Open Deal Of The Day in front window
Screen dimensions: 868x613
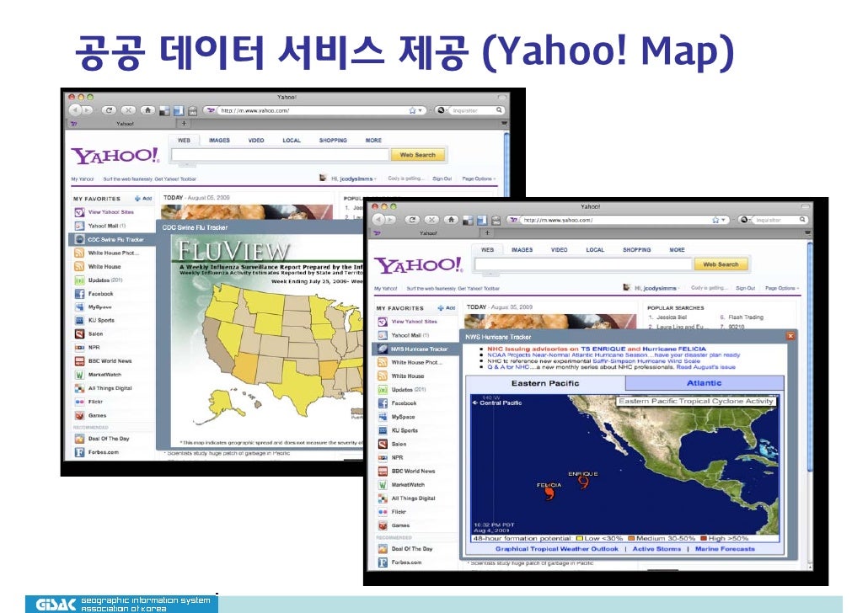tap(405, 549)
